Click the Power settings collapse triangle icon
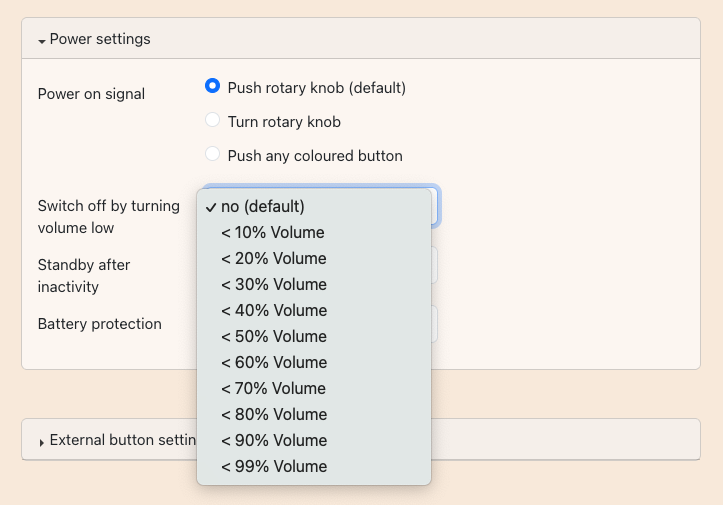 (x=42, y=41)
